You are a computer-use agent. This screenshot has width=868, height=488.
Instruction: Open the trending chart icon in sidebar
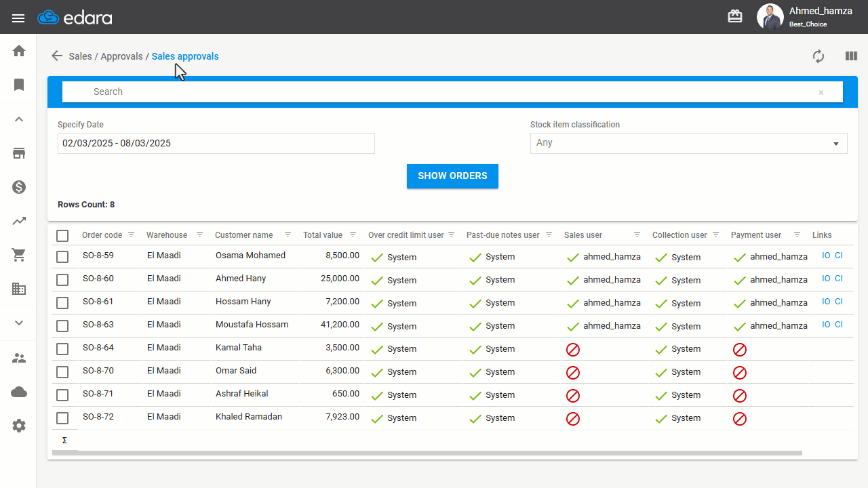pos(19,221)
